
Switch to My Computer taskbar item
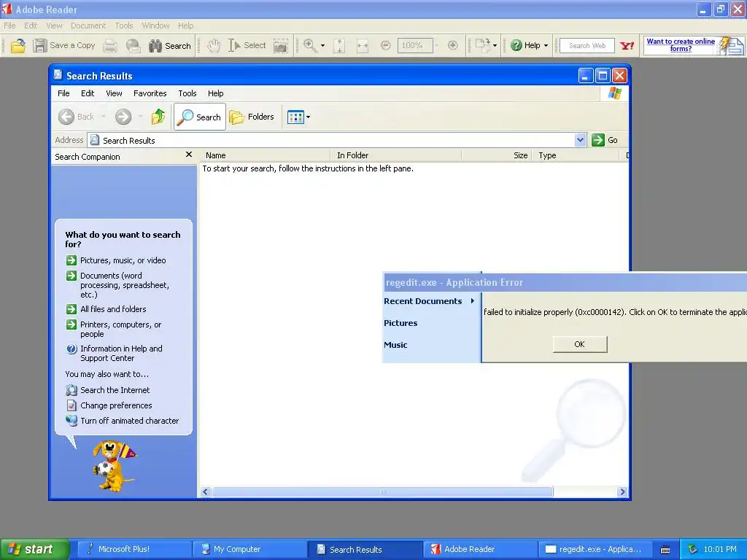(x=249, y=549)
